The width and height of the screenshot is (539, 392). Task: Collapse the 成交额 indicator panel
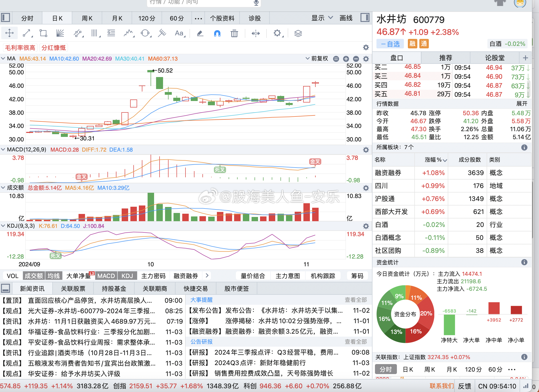tap(3, 188)
